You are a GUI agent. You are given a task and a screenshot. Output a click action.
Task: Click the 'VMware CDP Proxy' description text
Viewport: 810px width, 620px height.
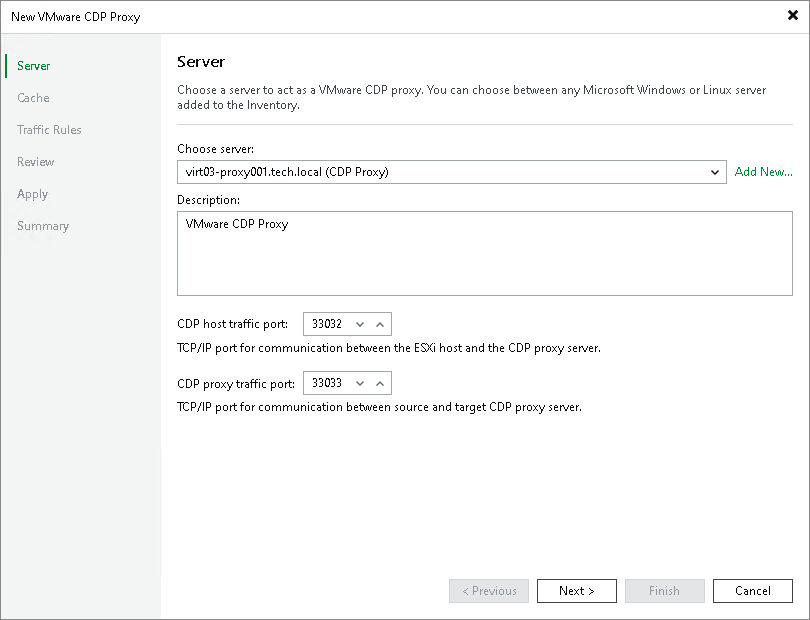[x=237, y=224]
